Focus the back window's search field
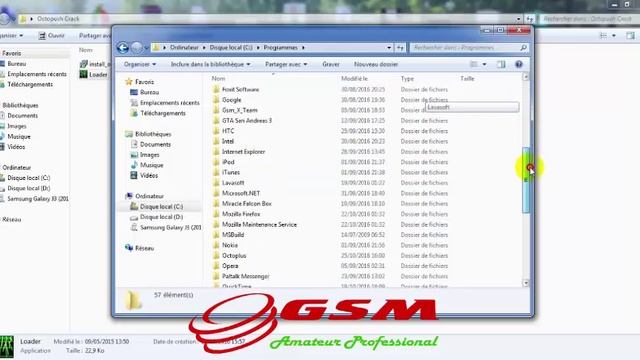 [x=589, y=19]
